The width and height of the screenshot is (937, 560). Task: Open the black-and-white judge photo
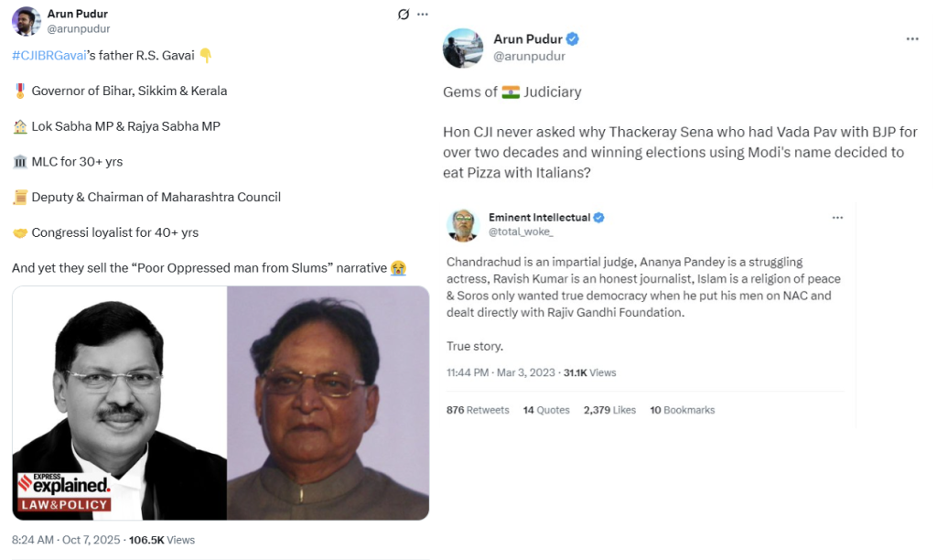pyautogui.click(x=119, y=403)
